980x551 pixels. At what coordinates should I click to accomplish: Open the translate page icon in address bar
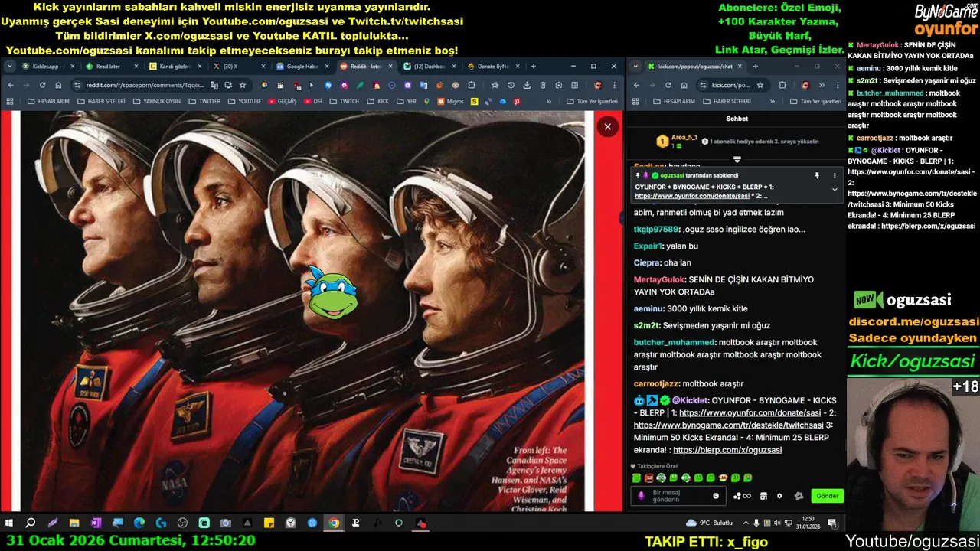[214, 85]
